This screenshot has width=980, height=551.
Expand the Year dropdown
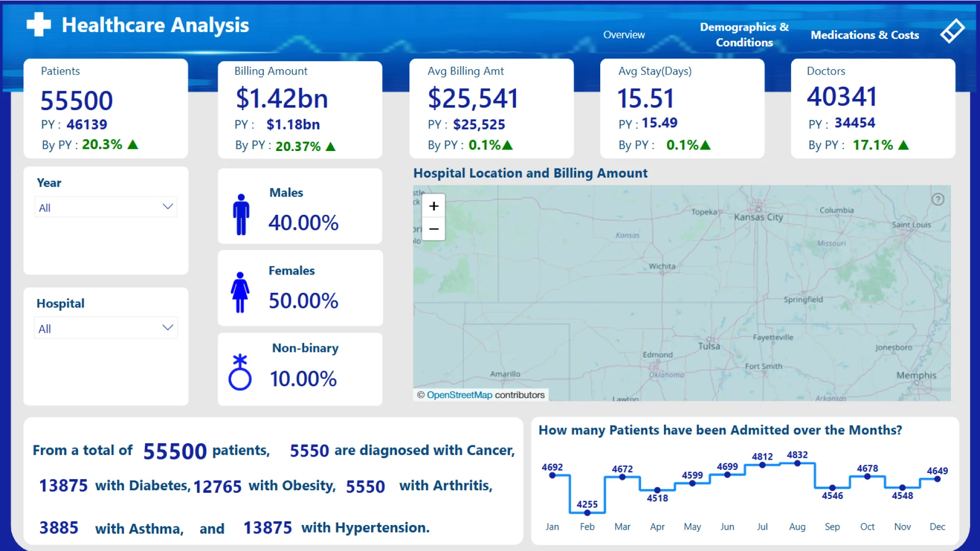[106, 208]
